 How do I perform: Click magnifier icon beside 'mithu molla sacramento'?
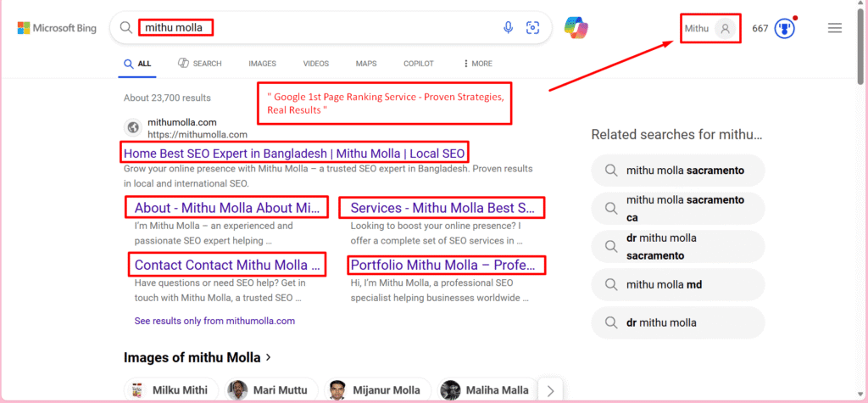coord(611,171)
